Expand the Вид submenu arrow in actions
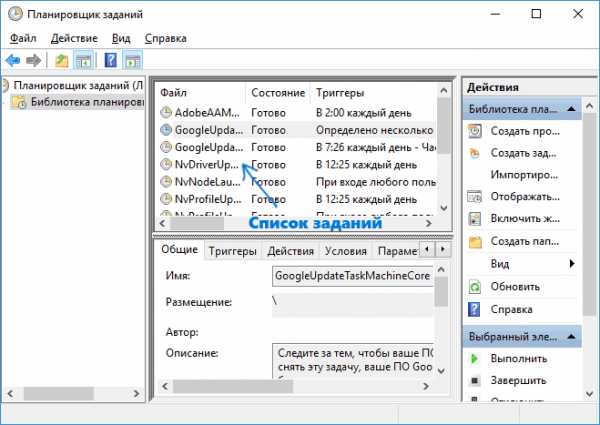 pyautogui.click(x=572, y=264)
